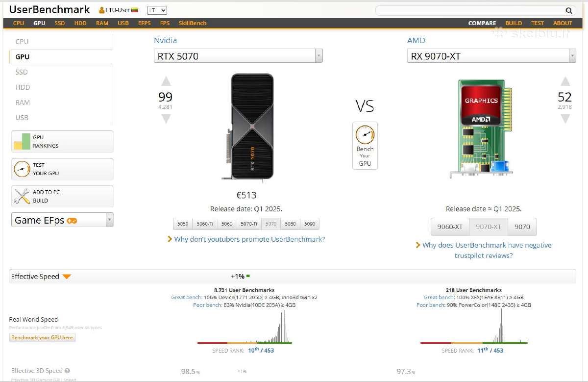Click BUILD in top navigation
Viewport: 588px width, 382px height.
point(514,23)
